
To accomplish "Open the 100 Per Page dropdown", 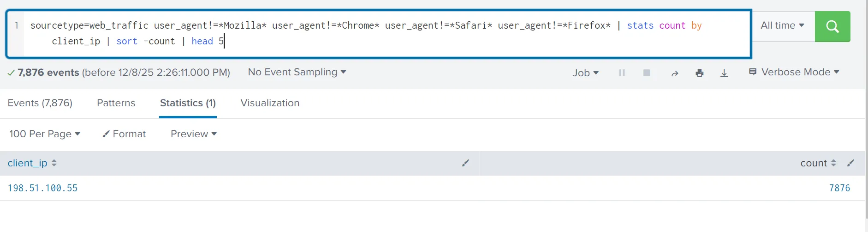I will pyautogui.click(x=45, y=134).
